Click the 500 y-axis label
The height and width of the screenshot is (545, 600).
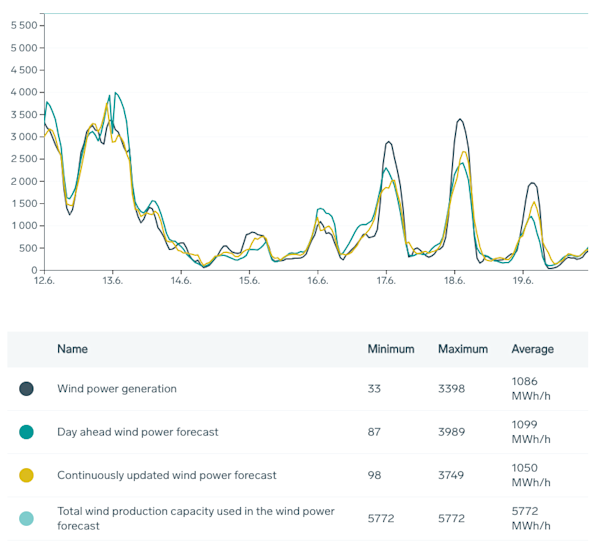point(28,248)
